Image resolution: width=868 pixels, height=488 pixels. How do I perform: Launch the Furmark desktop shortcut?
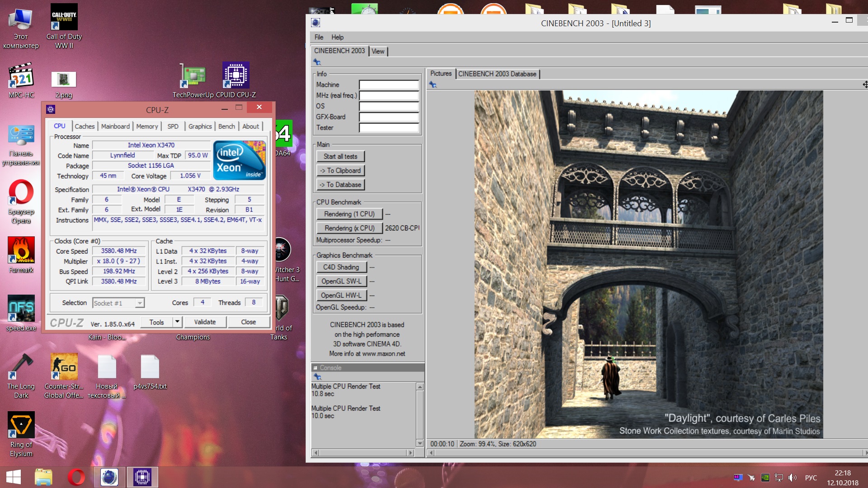(21, 255)
